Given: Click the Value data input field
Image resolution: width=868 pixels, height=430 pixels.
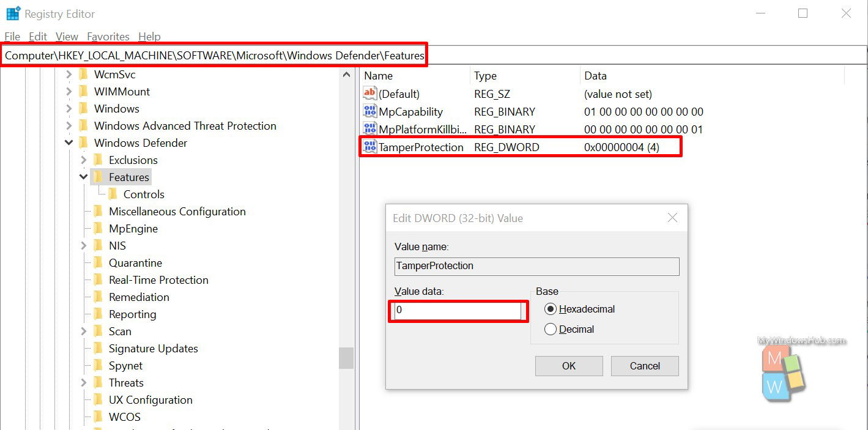Looking at the screenshot, I should pos(458,311).
